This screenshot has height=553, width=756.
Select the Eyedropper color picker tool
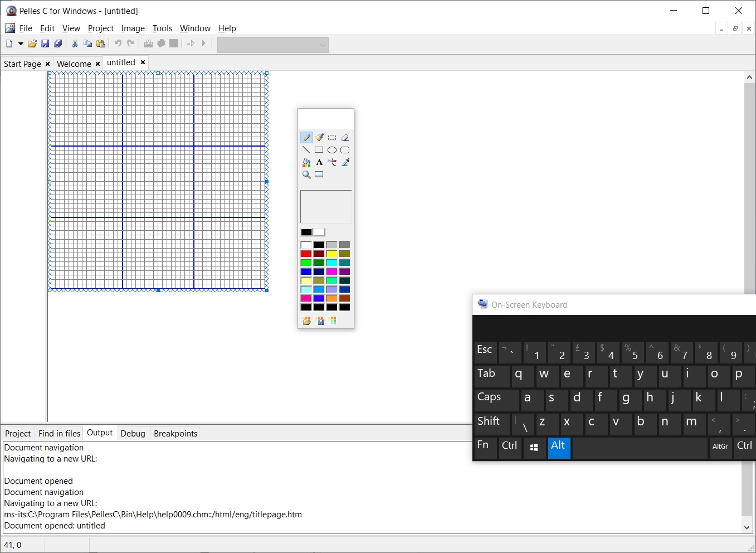click(x=345, y=162)
